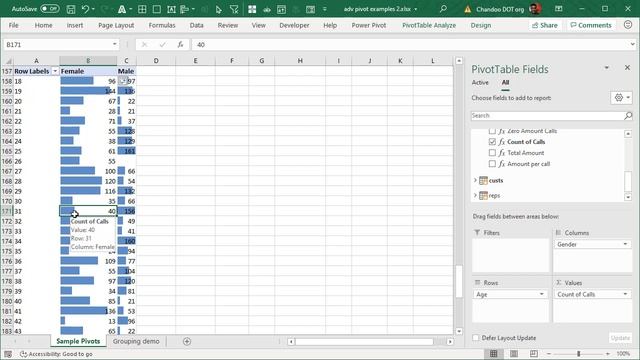Image resolution: width=640 pixels, height=360 pixels.
Task: Open the Formulas ribbon tab
Action: pos(162,25)
